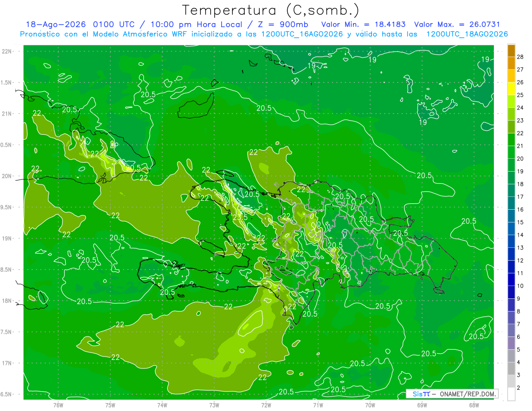
Task: Click the "21N" latitude axis label
Action: click(x=7, y=114)
